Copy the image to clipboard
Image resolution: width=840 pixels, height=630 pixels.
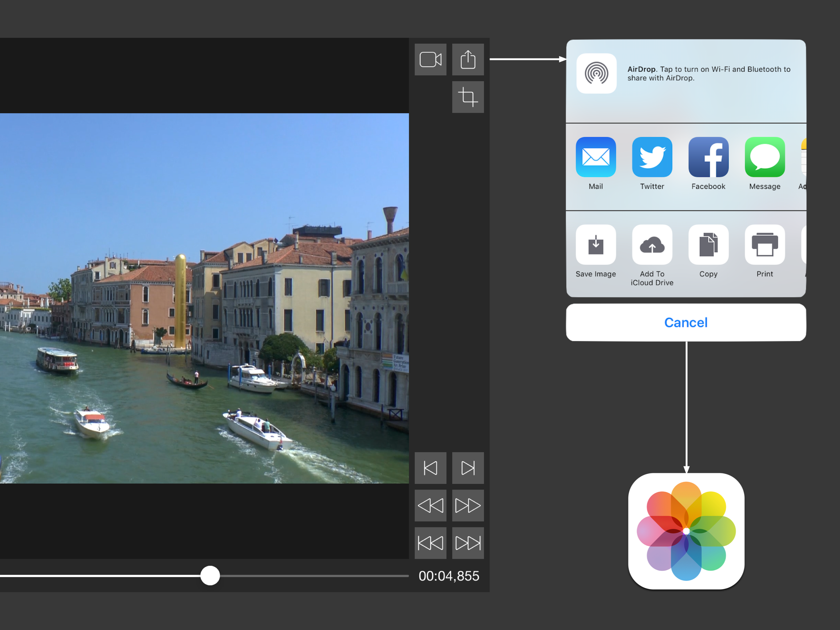[x=708, y=245]
